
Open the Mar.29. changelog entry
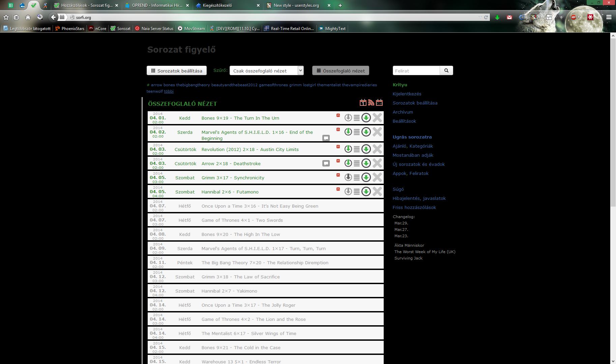tap(401, 223)
